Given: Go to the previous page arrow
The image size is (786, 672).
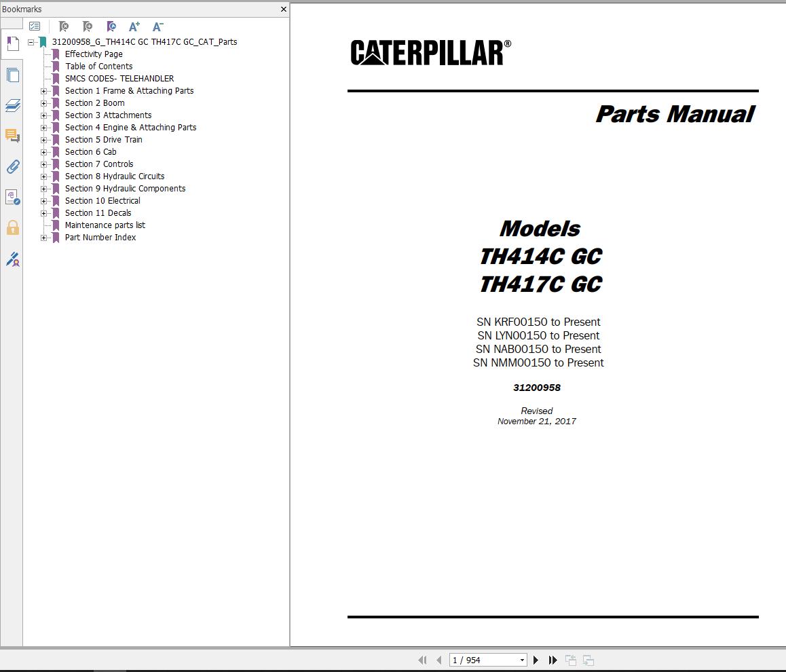Looking at the screenshot, I should pyautogui.click(x=439, y=660).
